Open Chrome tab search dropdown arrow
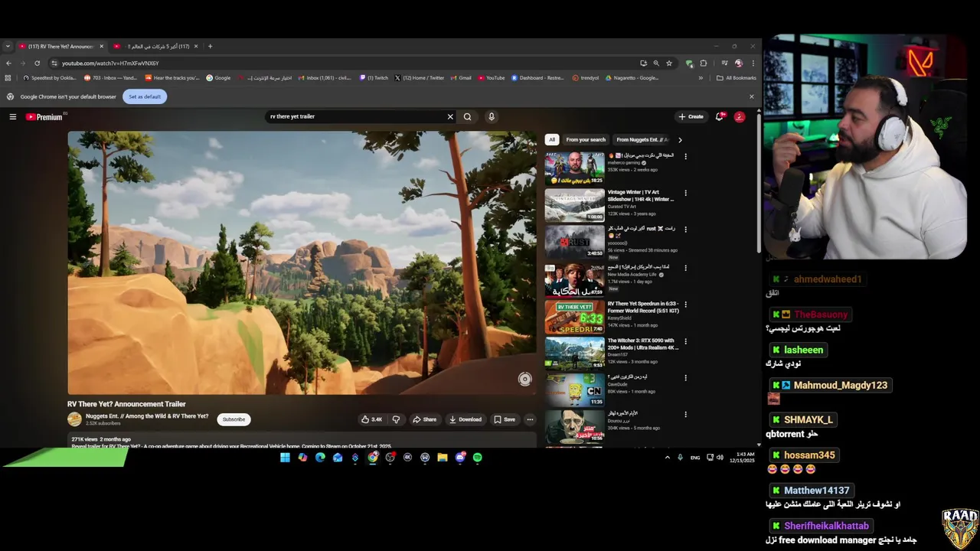The image size is (980, 551). tap(8, 47)
